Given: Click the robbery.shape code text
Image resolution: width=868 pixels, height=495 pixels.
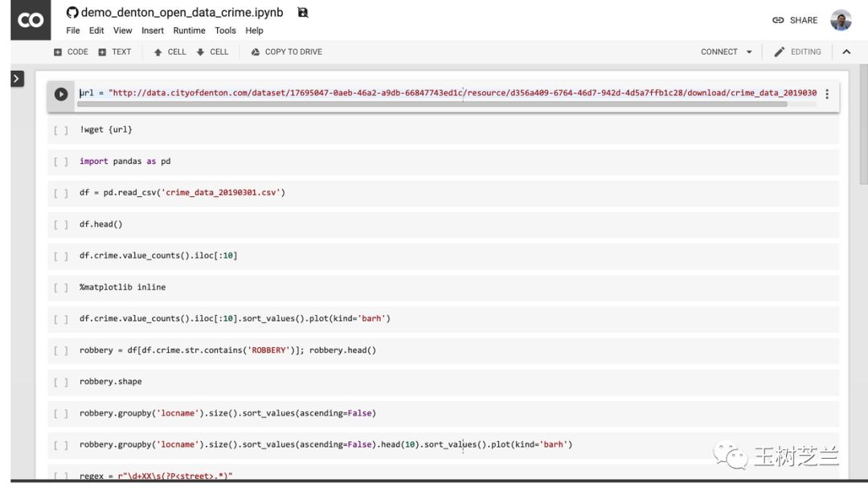Looking at the screenshot, I should pos(111,382).
